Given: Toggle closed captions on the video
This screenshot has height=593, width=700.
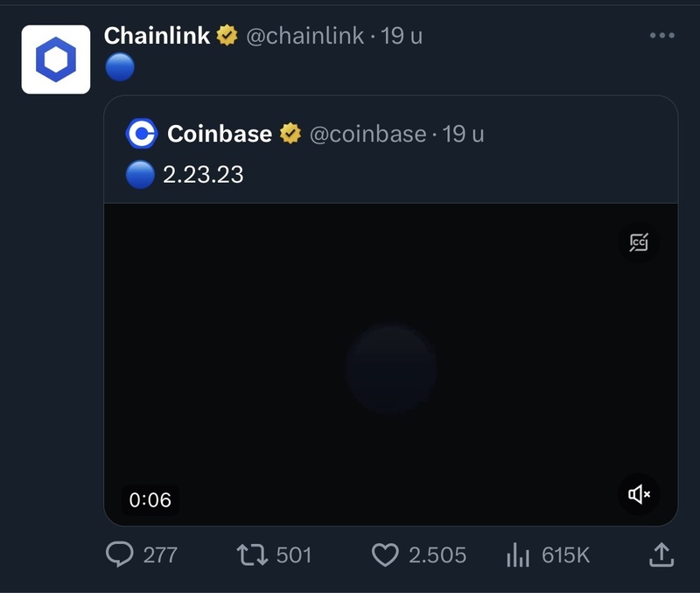Looking at the screenshot, I should point(640,243).
